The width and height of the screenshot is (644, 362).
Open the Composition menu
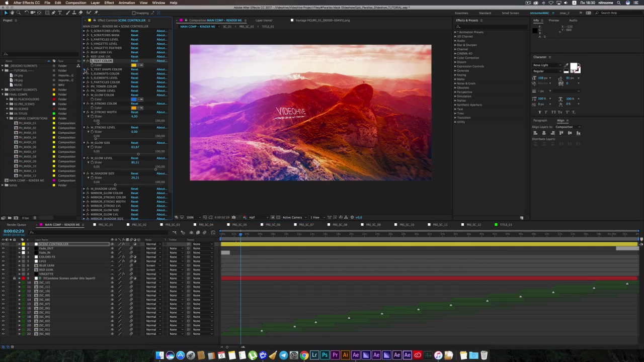pyautogui.click(x=75, y=3)
